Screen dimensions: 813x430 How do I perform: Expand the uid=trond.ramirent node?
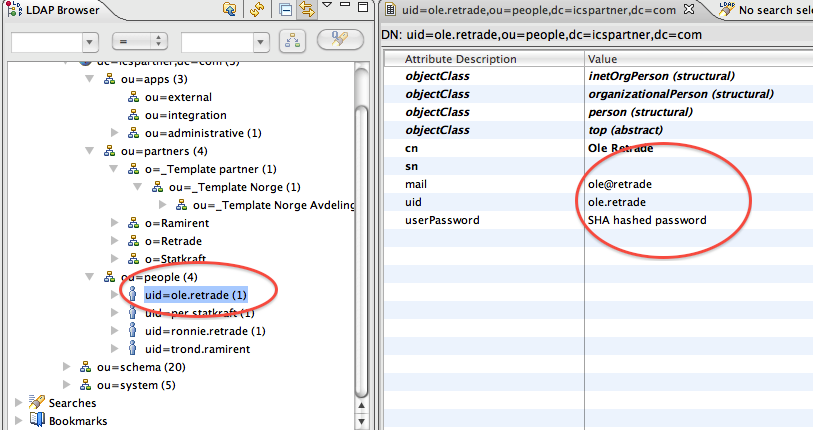[x=115, y=349]
